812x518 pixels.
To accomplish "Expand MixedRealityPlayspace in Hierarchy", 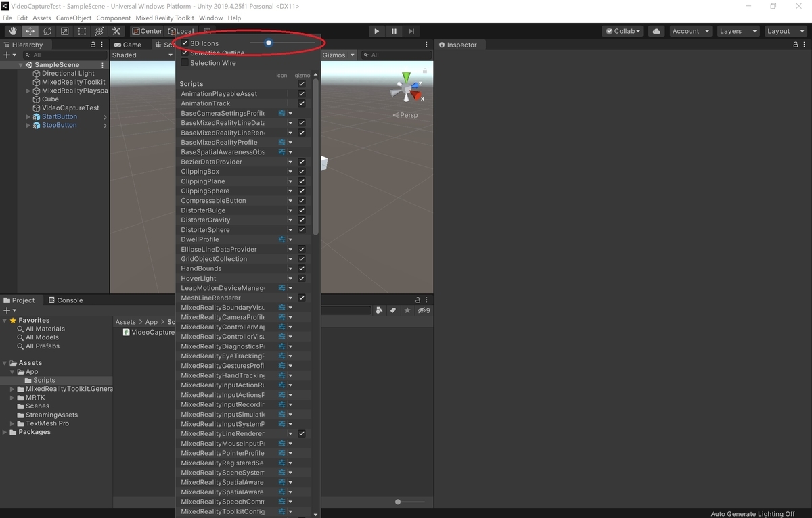I will [28, 91].
